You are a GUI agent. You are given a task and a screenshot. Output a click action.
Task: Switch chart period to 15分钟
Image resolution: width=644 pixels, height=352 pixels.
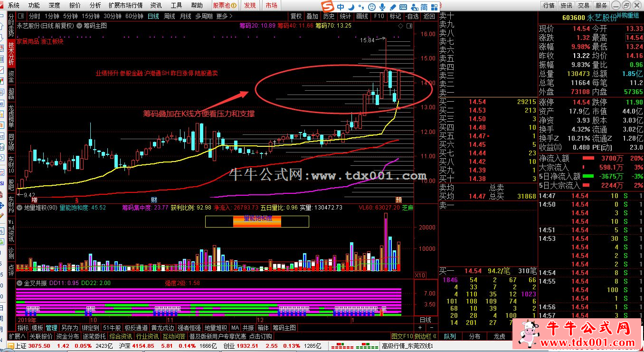click(90, 16)
